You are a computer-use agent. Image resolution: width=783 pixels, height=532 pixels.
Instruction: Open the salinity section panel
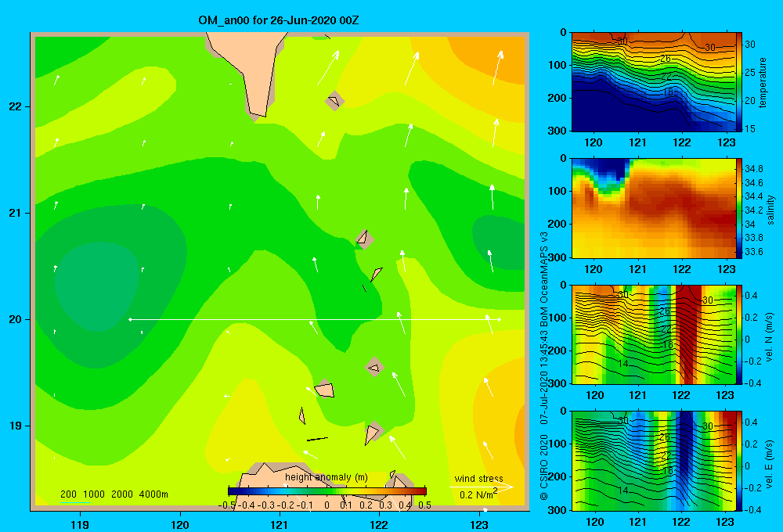pyautogui.click(x=653, y=208)
